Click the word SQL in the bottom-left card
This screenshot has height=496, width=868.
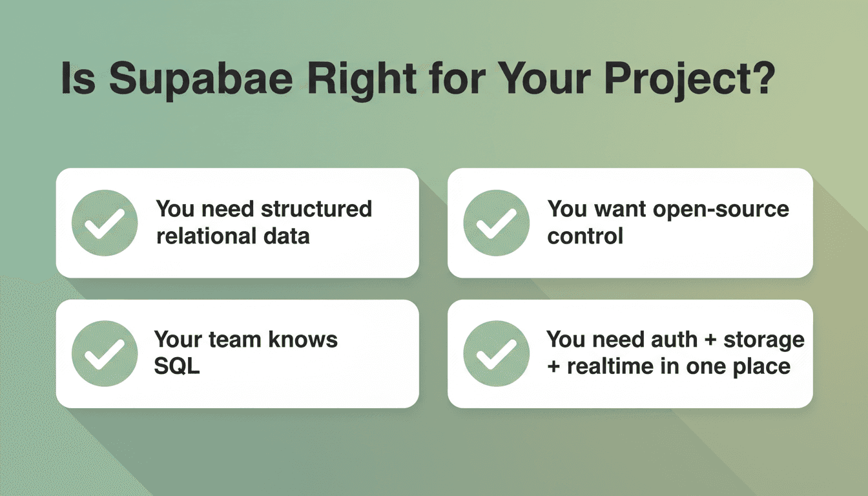point(176,366)
